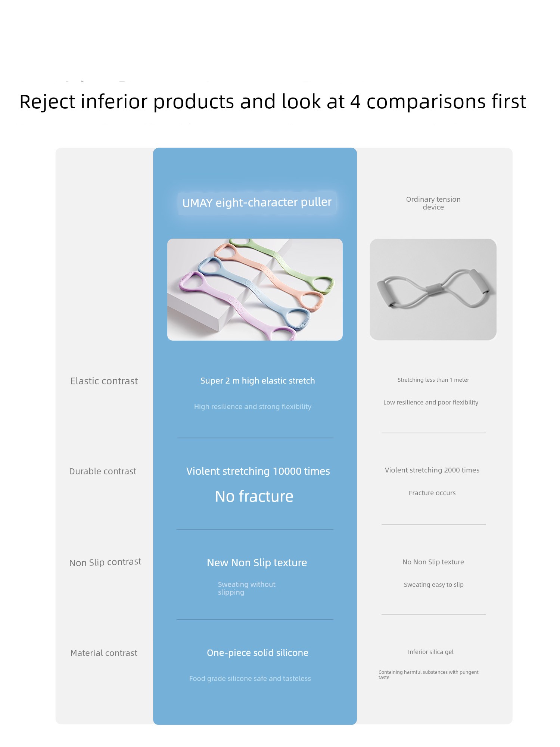Select the 'Non Slip contrast' row label
Screen dimensions: 560x747
105,562
